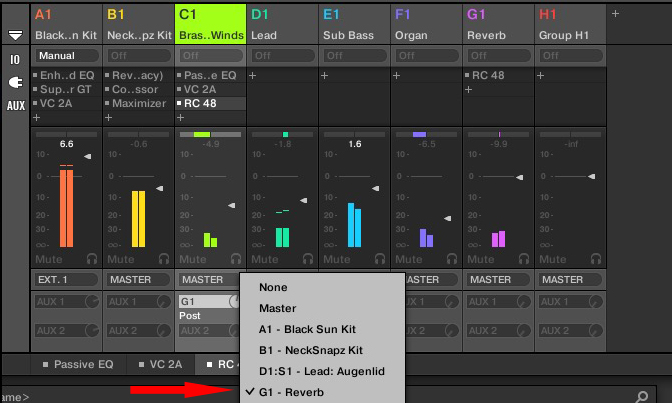The width and height of the screenshot is (672, 403).
Task: Adjust the AUX 1 knob on A1
Action: [92, 302]
